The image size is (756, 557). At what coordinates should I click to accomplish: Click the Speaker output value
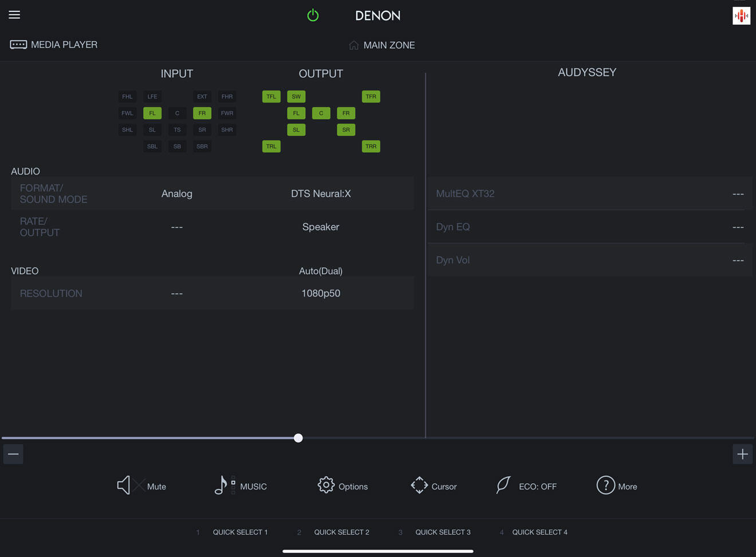coord(321,227)
